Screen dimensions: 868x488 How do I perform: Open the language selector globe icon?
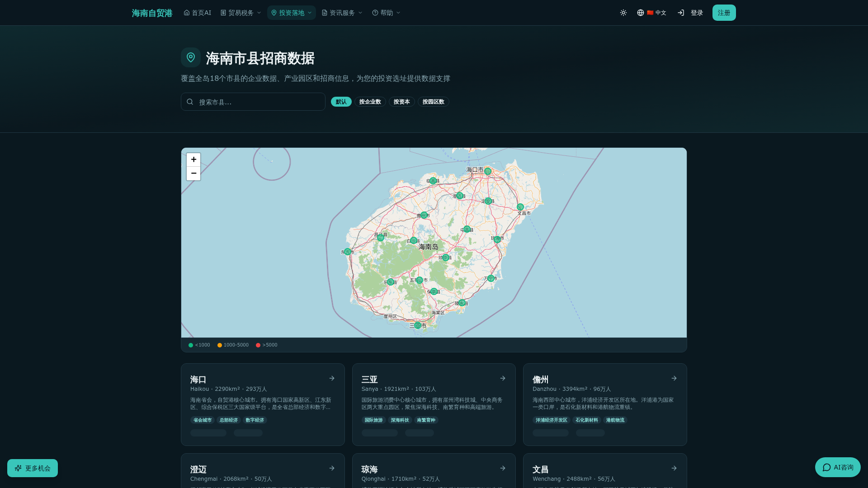tap(641, 13)
